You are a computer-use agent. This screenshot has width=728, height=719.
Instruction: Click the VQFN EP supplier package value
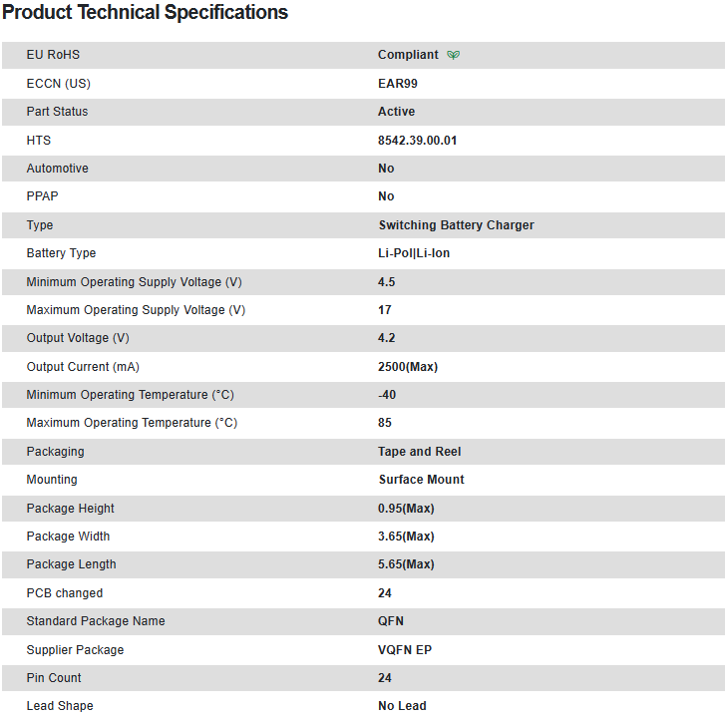pyautogui.click(x=404, y=650)
